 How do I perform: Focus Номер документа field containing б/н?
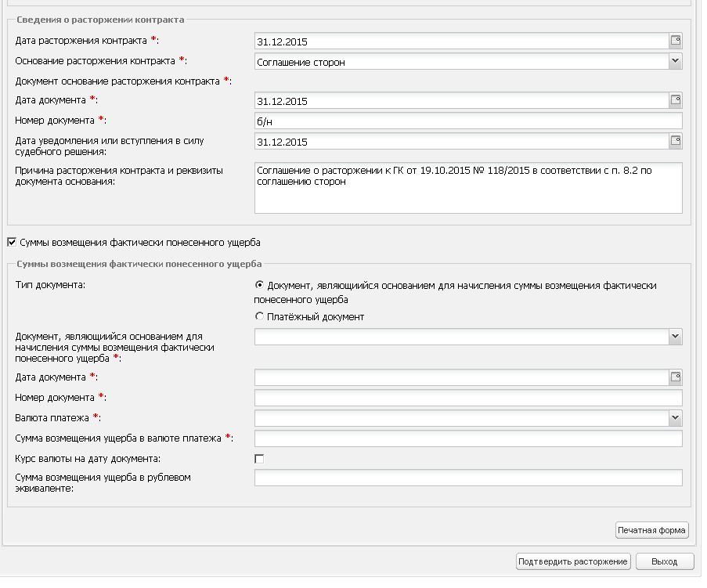468,121
